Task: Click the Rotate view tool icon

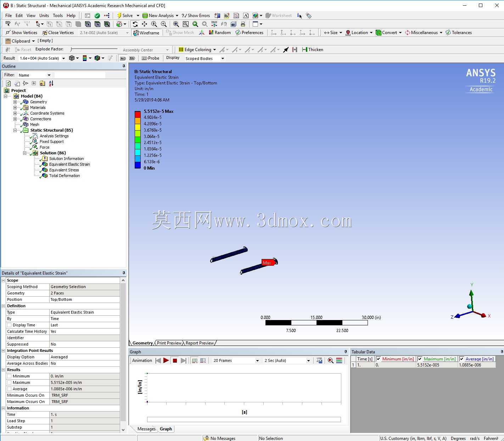Action: pyautogui.click(x=135, y=24)
